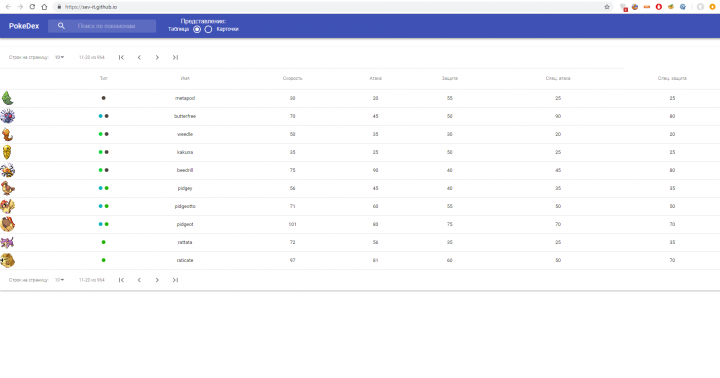Screen dimensions: 720x378
Task: Go to next page using bottom paginator
Action: [x=157, y=280]
